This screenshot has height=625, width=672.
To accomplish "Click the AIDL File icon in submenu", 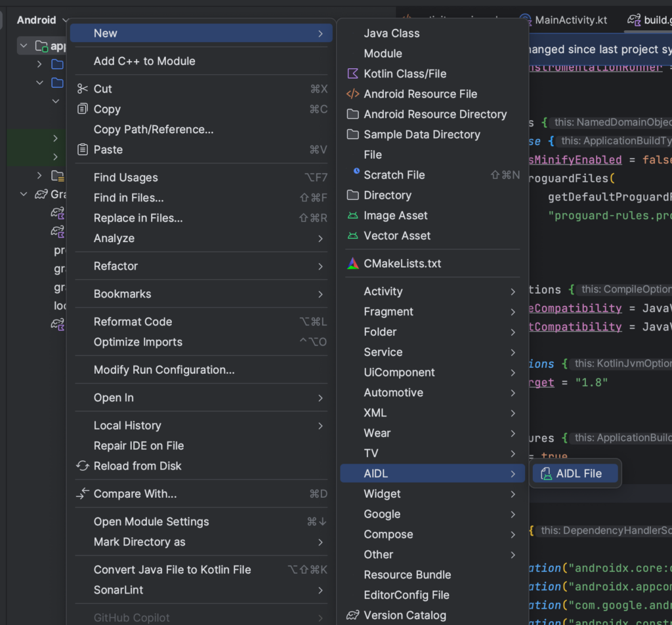I will 545,474.
